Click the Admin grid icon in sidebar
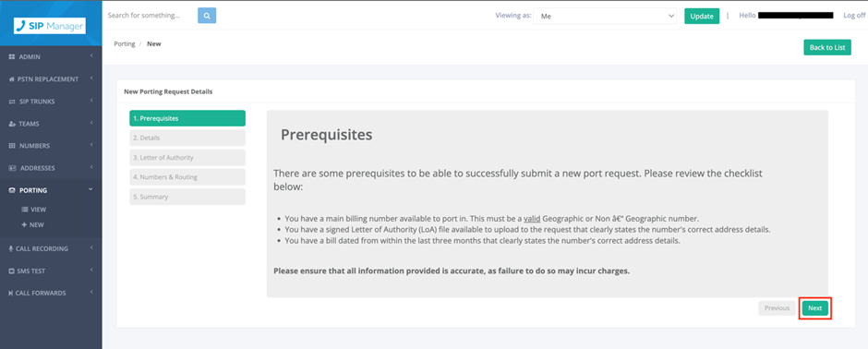Screen dimensions: 868x349 (12, 57)
